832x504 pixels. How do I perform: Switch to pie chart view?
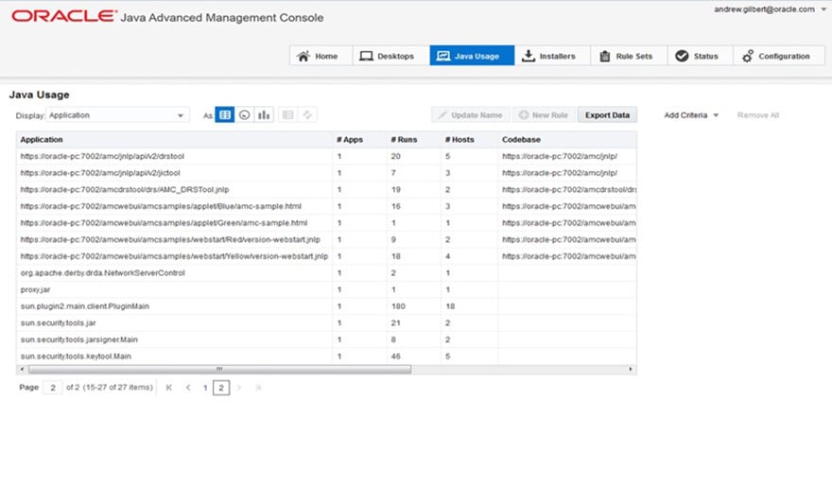click(x=245, y=114)
